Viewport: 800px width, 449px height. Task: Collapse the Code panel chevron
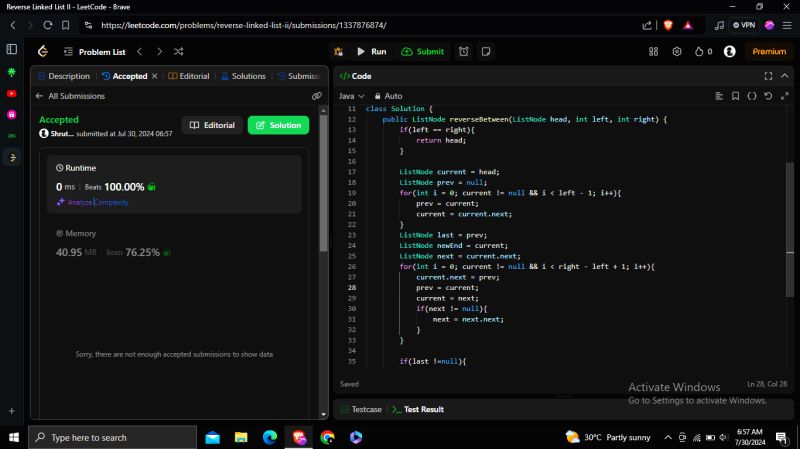click(x=785, y=76)
